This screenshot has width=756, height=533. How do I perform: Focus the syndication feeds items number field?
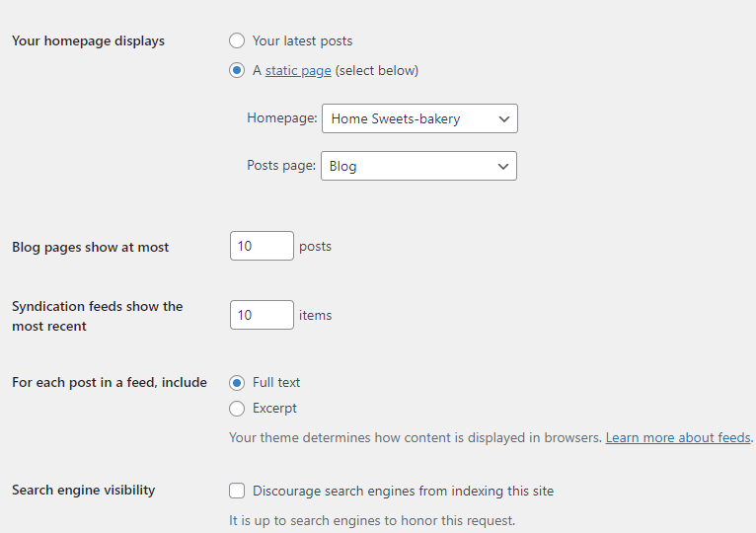(x=262, y=315)
